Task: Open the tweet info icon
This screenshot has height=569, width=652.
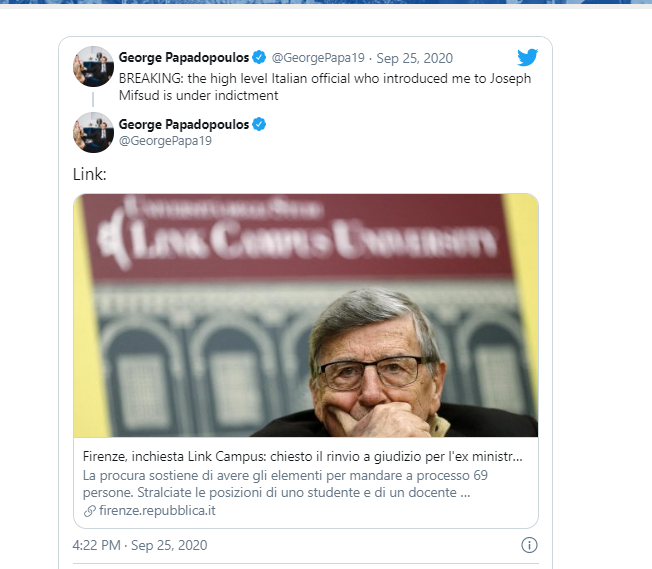Action: 530,545
